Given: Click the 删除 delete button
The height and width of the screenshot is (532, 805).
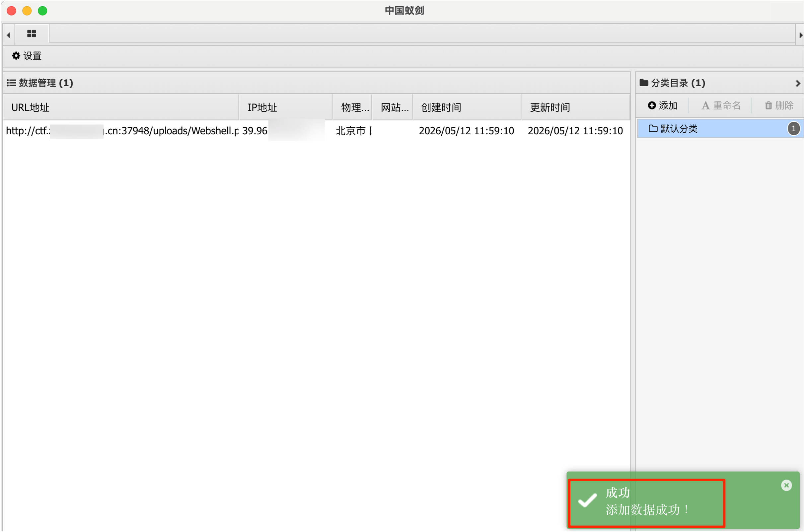Looking at the screenshot, I should (x=779, y=105).
